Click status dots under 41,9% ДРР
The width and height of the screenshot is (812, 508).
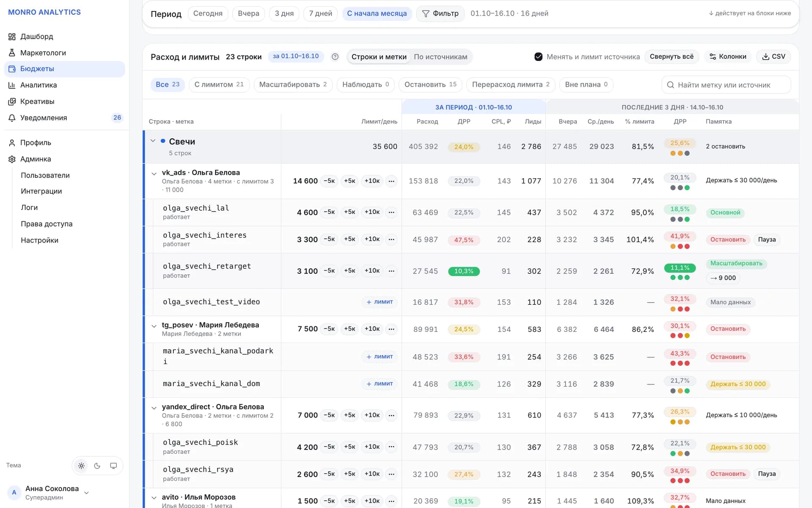680,246
